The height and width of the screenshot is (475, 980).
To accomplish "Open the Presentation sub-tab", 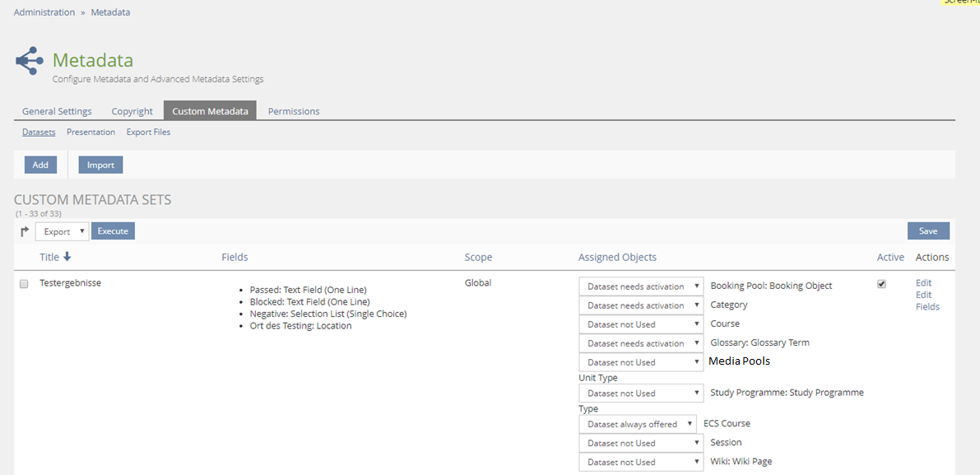I will pos(91,132).
